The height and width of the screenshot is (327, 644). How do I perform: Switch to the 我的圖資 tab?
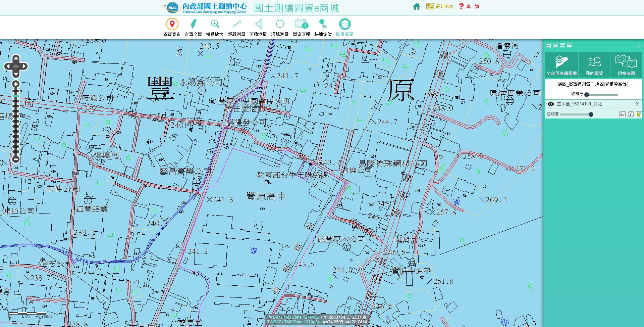click(594, 64)
